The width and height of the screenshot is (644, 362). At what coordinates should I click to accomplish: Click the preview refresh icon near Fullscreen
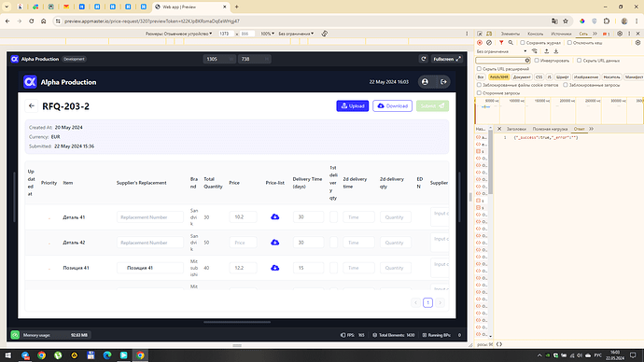pyautogui.click(x=424, y=59)
